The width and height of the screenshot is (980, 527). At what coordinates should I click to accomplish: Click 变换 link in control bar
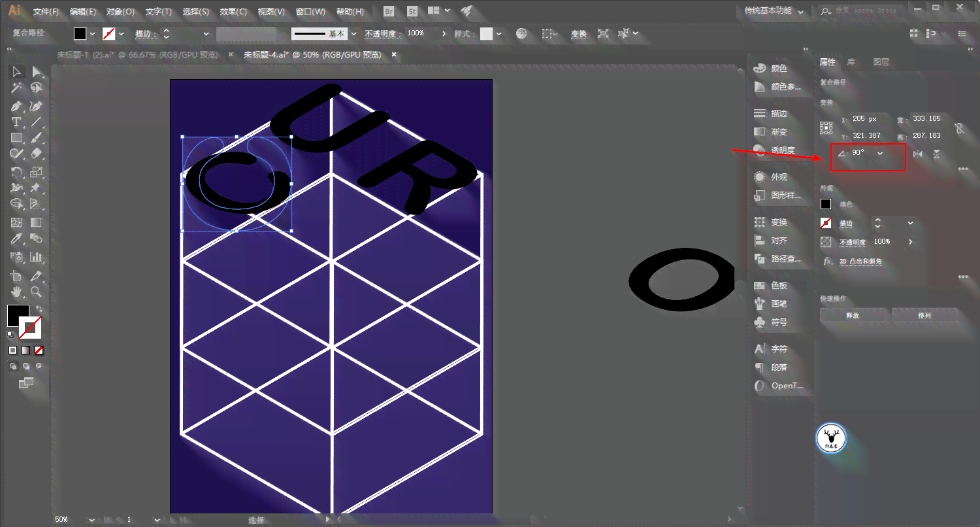579,34
